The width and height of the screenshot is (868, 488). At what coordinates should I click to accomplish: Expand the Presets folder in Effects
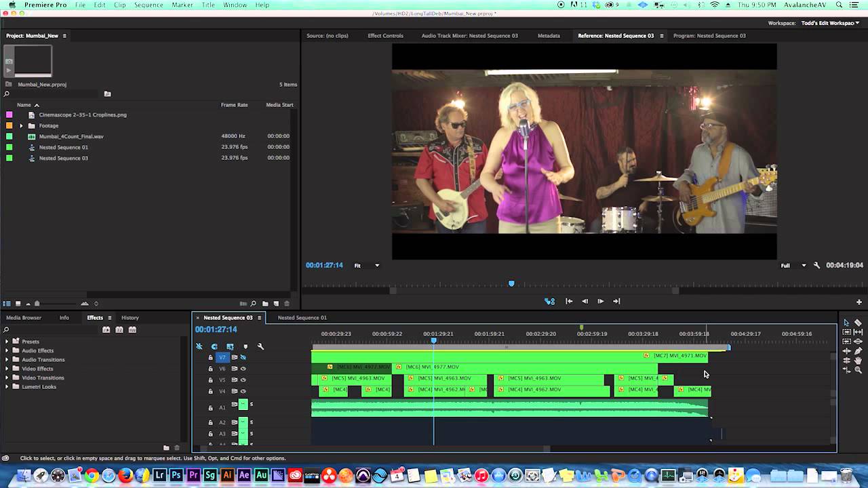click(x=7, y=342)
